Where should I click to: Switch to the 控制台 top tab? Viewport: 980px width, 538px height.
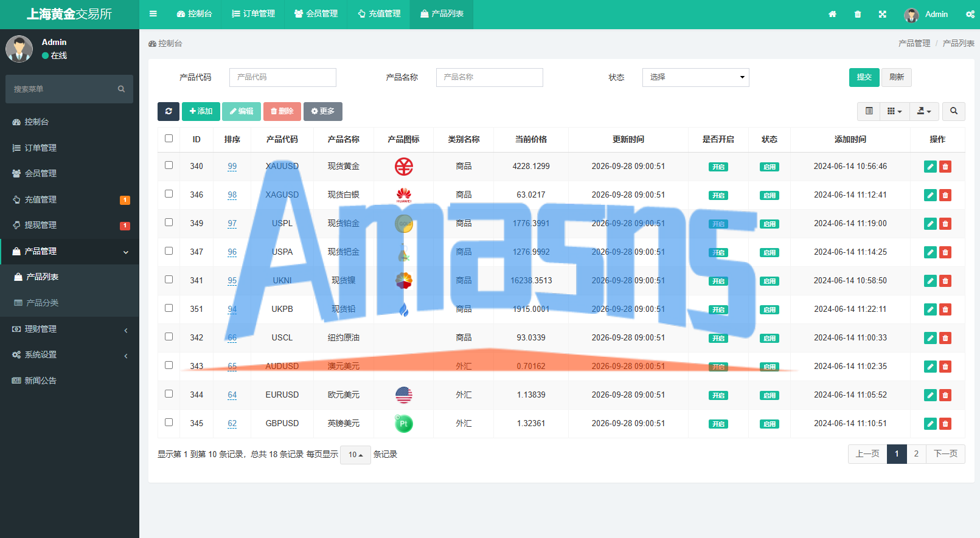point(195,14)
